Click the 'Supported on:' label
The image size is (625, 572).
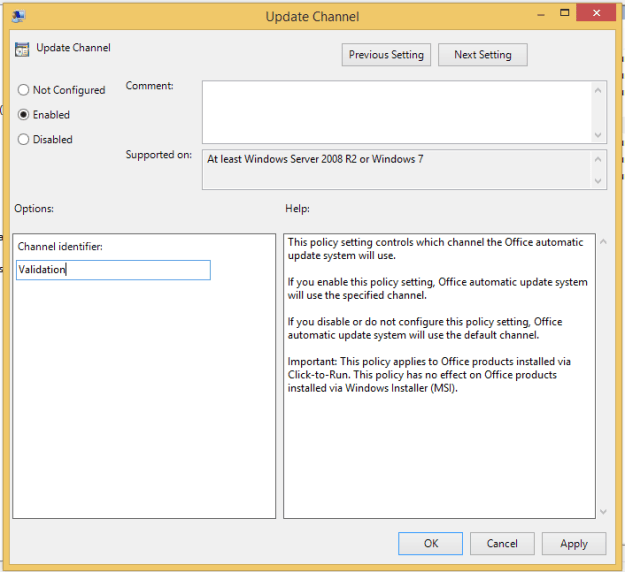click(159, 155)
